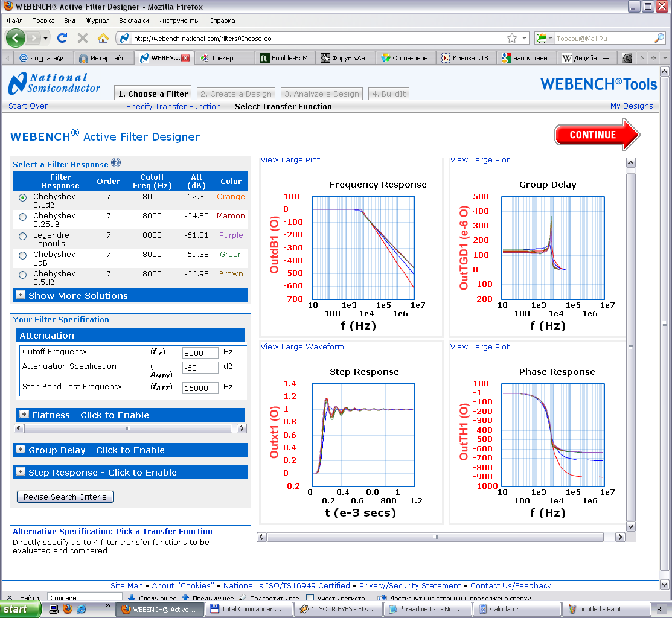The height and width of the screenshot is (618, 672).
Task: Click the Show Desktop quick launch icon
Action: (x=54, y=608)
